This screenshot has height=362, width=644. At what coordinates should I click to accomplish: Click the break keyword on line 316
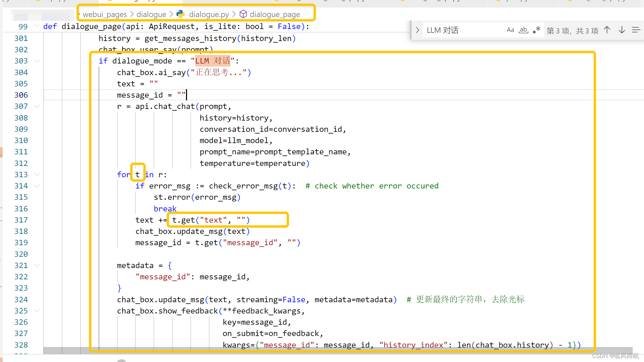(x=165, y=209)
